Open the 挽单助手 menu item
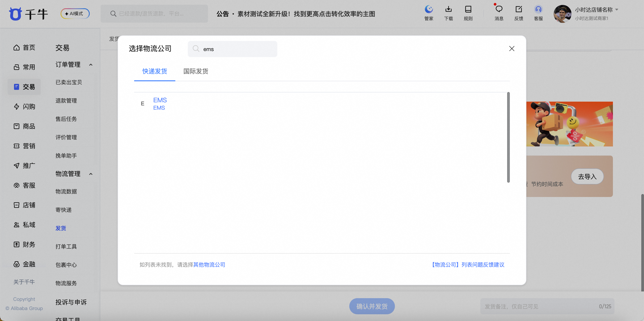Image resolution: width=644 pixels, height=321 pixels. pos(66,156)
